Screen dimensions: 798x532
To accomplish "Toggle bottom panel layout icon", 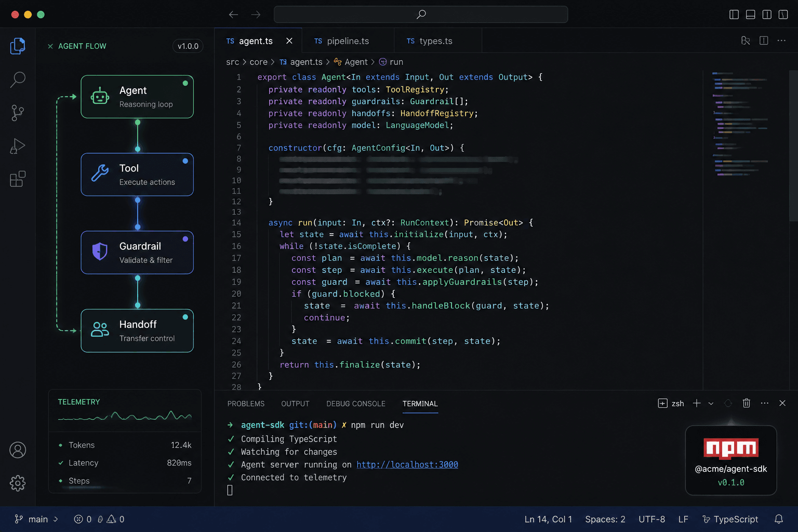I will pos(751,15).
